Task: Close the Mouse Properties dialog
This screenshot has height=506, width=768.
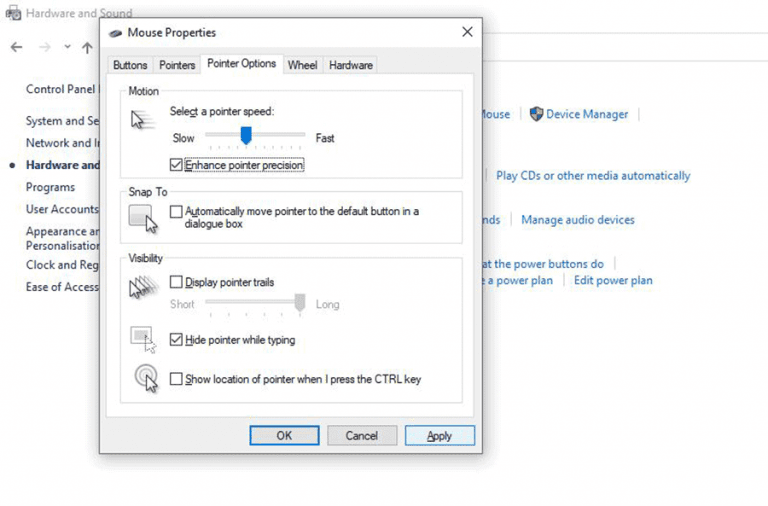Action: [466, 33]
